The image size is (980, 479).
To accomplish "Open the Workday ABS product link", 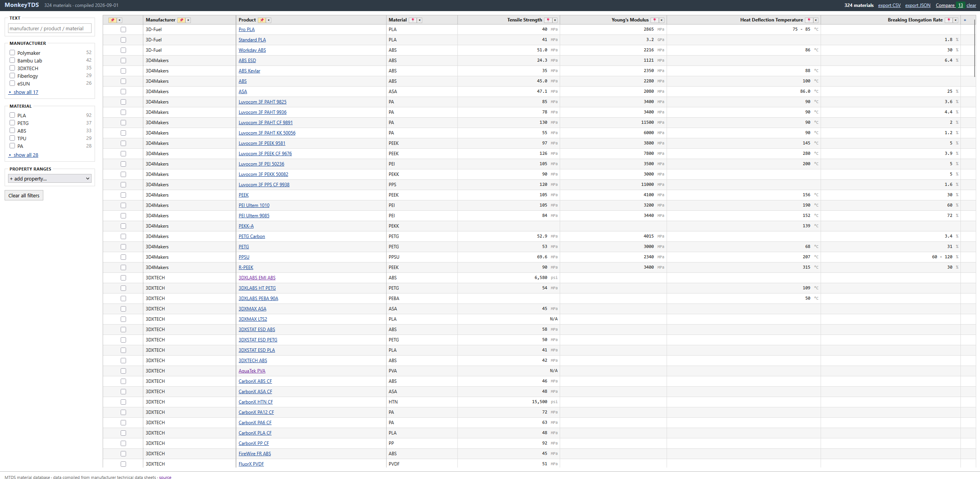I will [x=252, y=50].
